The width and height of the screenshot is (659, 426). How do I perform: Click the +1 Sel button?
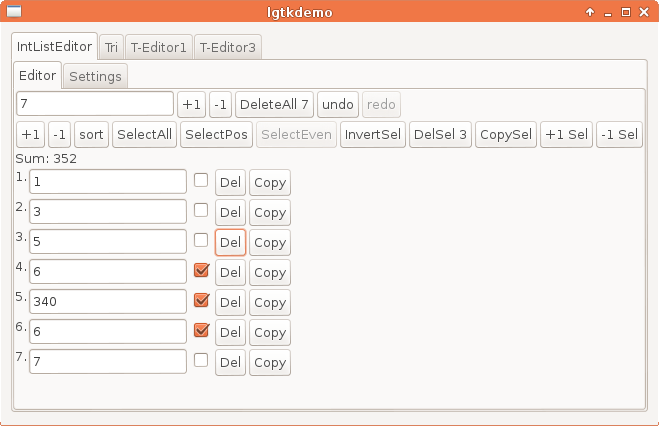click(x=567, y=134)
